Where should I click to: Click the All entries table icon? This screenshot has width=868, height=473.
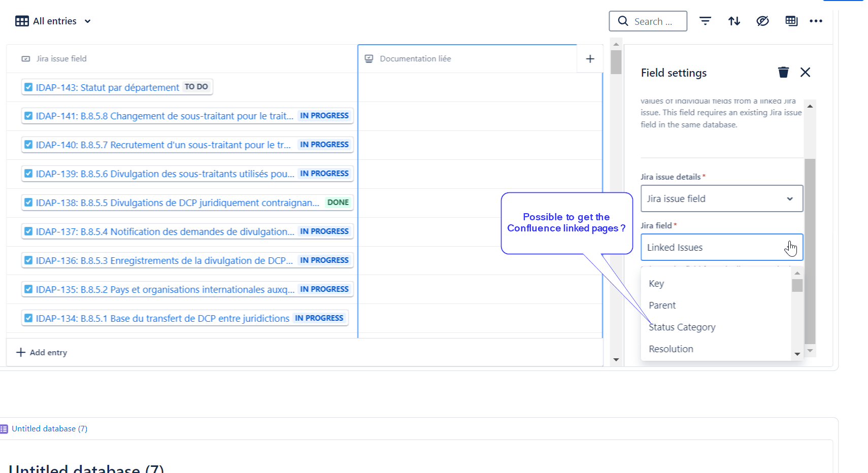[x=22, y=21]
